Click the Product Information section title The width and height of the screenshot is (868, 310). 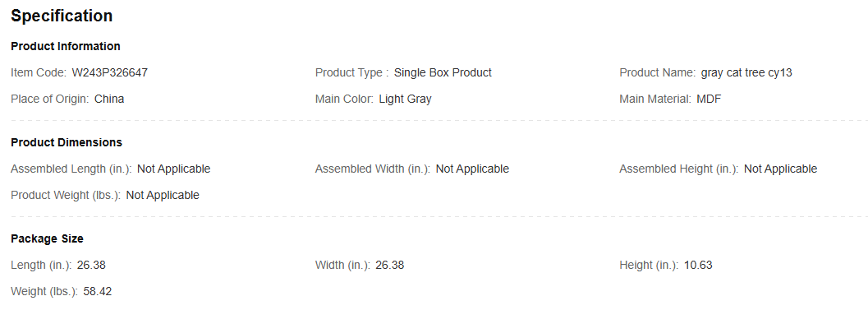(66, 46)
